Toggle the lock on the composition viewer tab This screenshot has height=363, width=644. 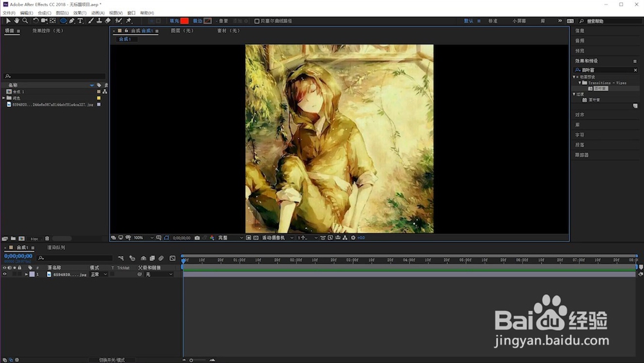[x=126, y=30]
